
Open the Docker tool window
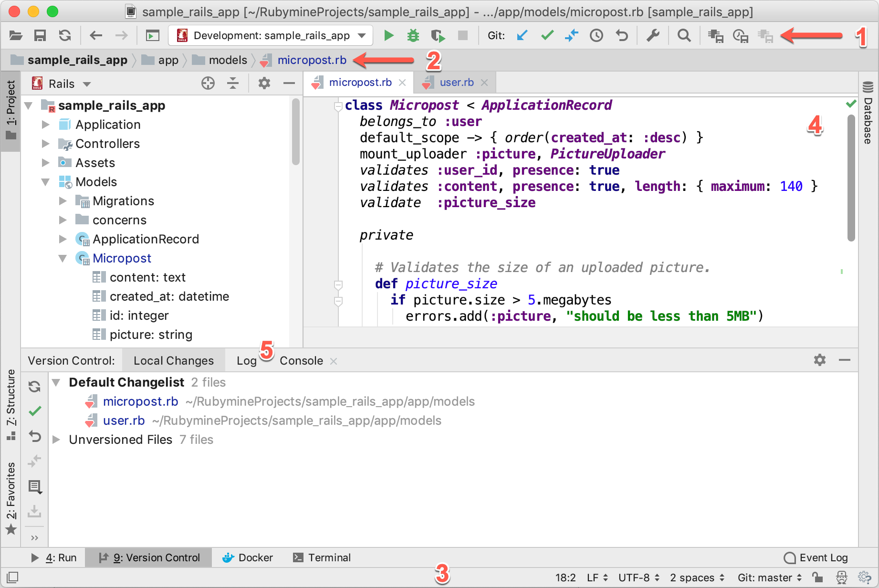tap(248, 557)
